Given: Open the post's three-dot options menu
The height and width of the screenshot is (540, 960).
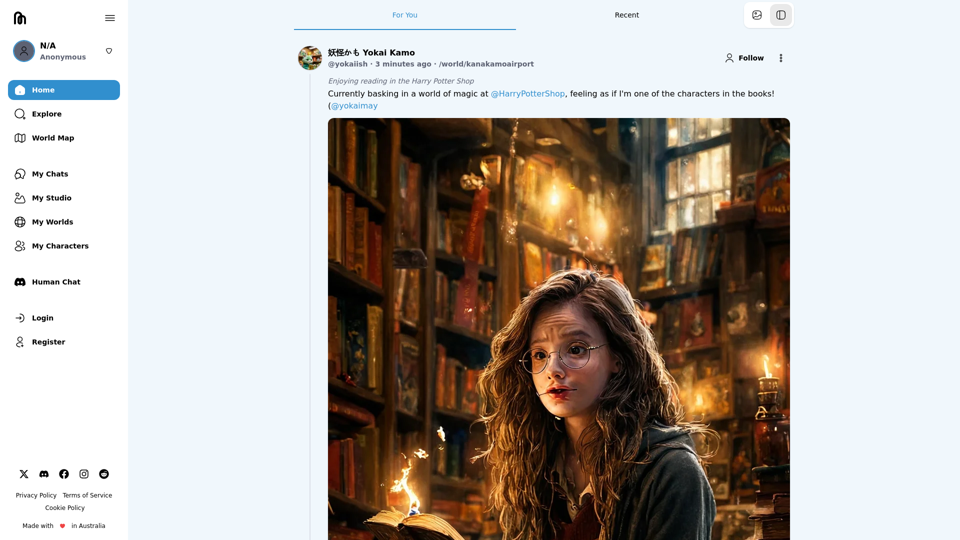Looking at the screenshot, I should 781,58.
